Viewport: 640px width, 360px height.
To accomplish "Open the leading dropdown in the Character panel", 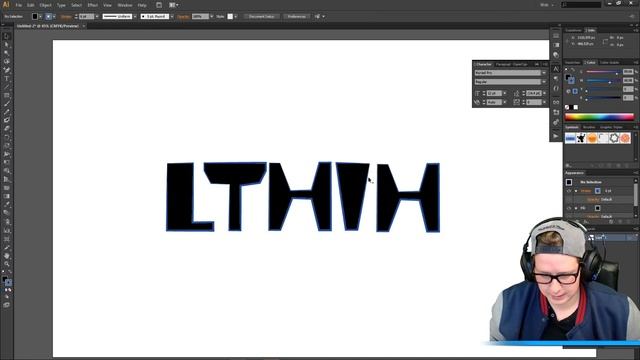I will pyautogui.click(x=544, y=93).
